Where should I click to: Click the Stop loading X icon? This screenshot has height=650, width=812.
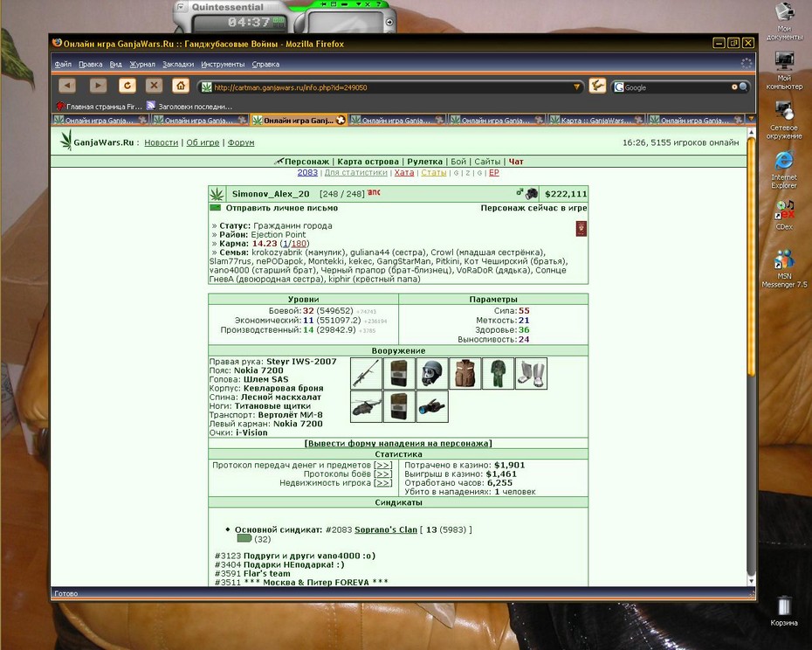pyautogui.click(x=154, y=86)
